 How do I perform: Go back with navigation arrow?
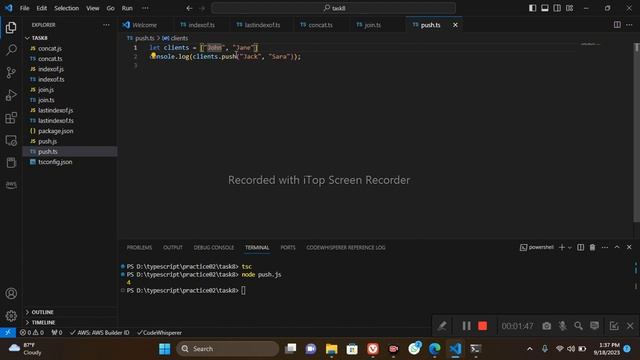click(x=189, y=8)
